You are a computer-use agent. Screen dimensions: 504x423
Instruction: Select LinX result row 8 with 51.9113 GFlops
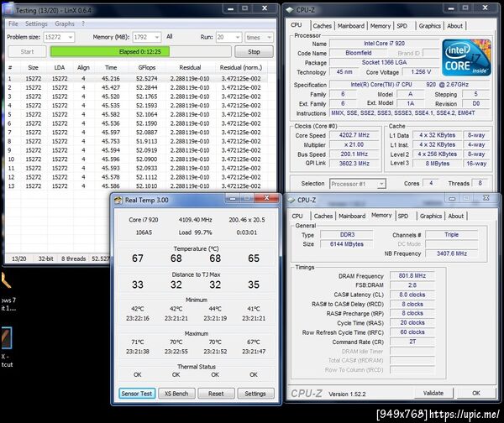point(136,141)
